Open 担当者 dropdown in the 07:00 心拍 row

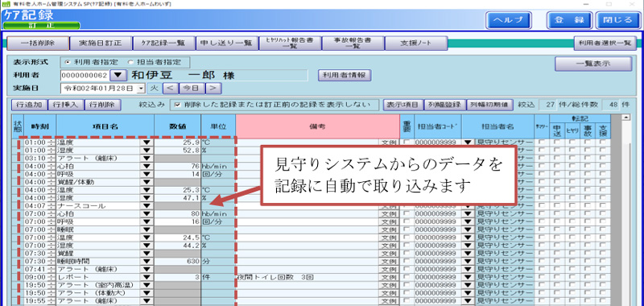(468, 214)
